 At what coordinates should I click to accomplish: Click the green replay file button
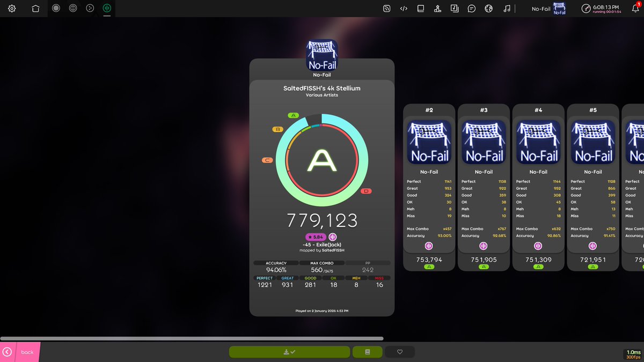point(368,352)
